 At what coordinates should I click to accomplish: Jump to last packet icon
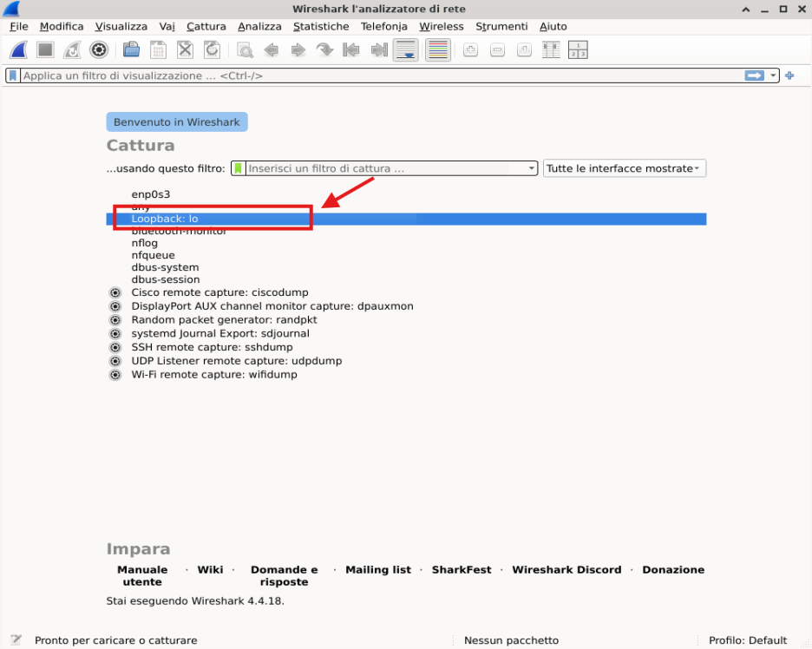(x=379, y=50)
